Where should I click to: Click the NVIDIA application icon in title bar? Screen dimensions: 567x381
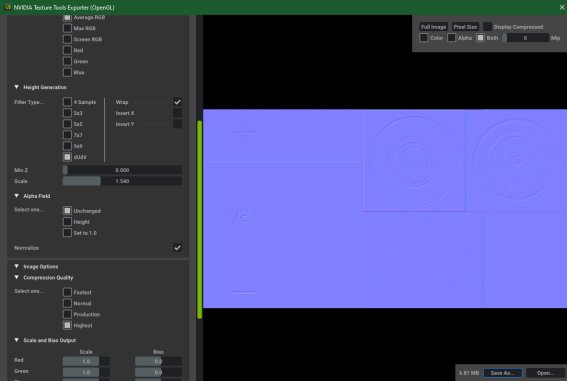(7, 7)
